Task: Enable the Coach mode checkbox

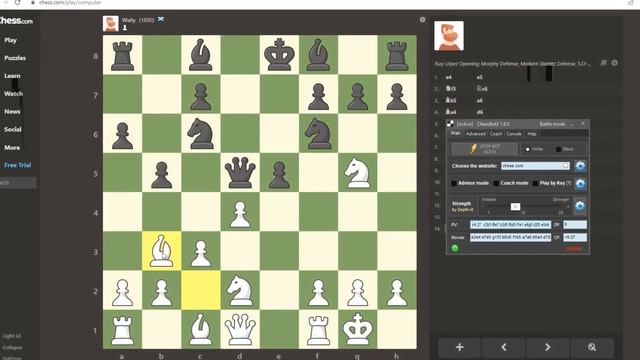Action: coord(496,183)
